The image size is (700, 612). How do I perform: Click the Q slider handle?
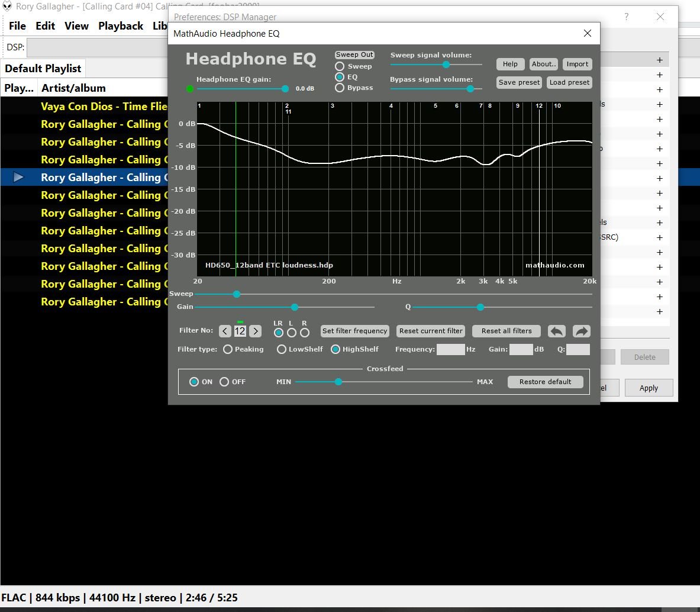pos(480,308)
